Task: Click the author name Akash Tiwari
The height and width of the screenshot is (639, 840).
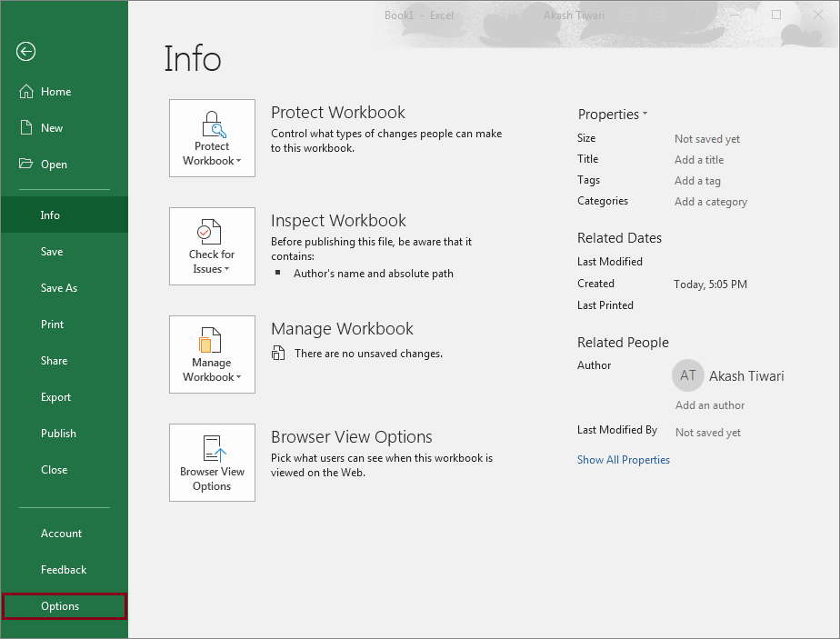Action: click(x=746, y=376)
